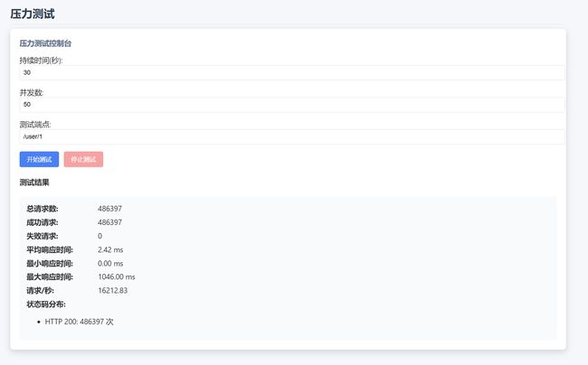Click the 请求/秒 value 16212.83
Viewport: 588px width, 365px height.
[112, 291]
